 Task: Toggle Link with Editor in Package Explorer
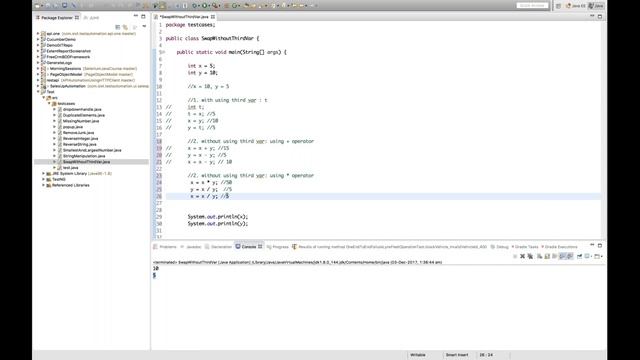tap(125, 27)
